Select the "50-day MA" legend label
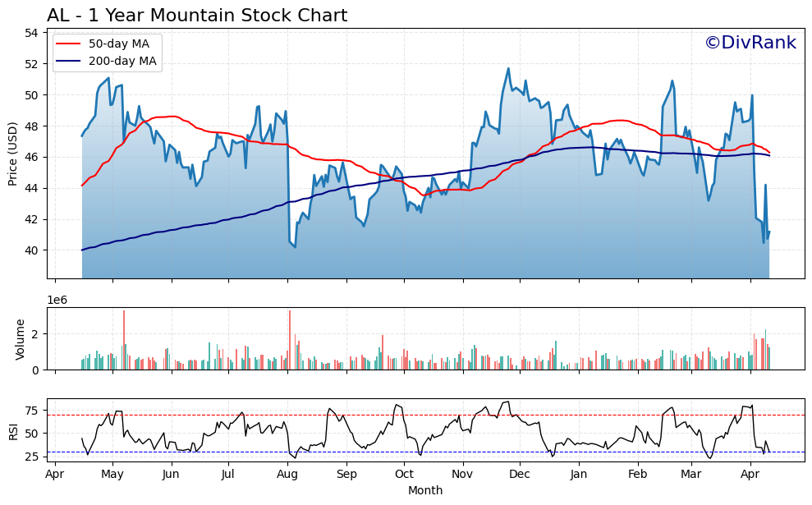The image size is (812, 505). tap(118, 44)
